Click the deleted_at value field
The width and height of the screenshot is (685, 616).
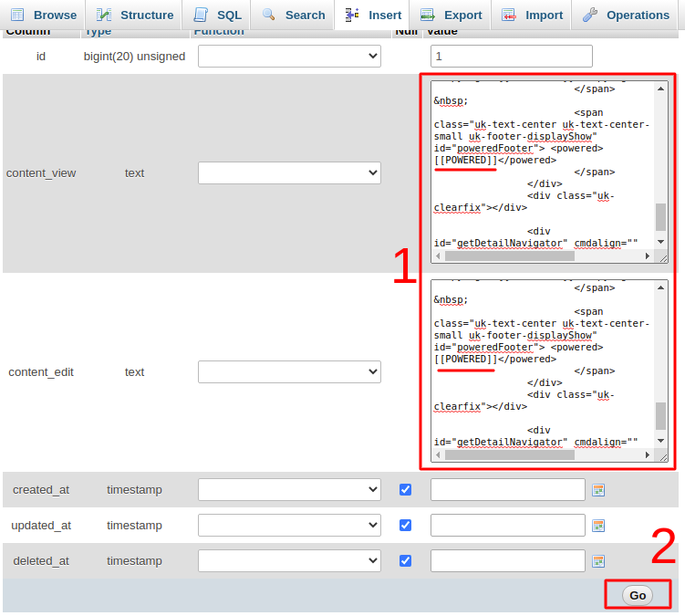click(x=508, y=560)
